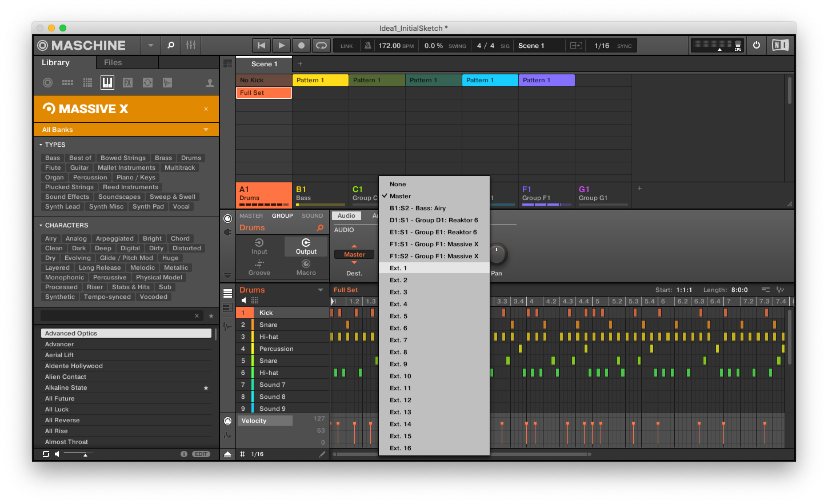The height and width of the screenshot is (504, 828).
Task: Open the Input properties page
Action: (x=259, y=247)
